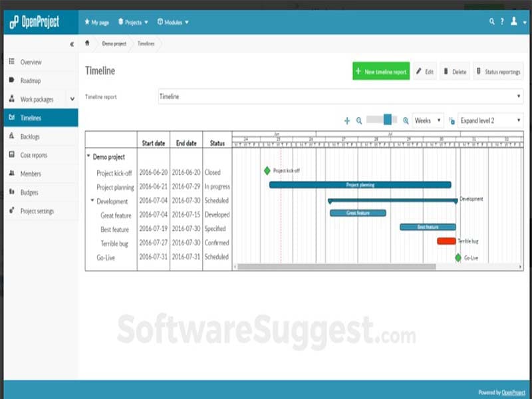This screenshot has width=532, height=399.
Task: Click the search magnifier icon
Action: click(x=491, y=22)
